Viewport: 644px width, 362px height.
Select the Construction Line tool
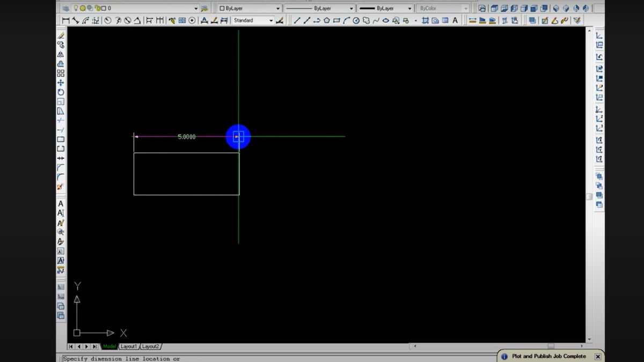[x=307, y=20]
